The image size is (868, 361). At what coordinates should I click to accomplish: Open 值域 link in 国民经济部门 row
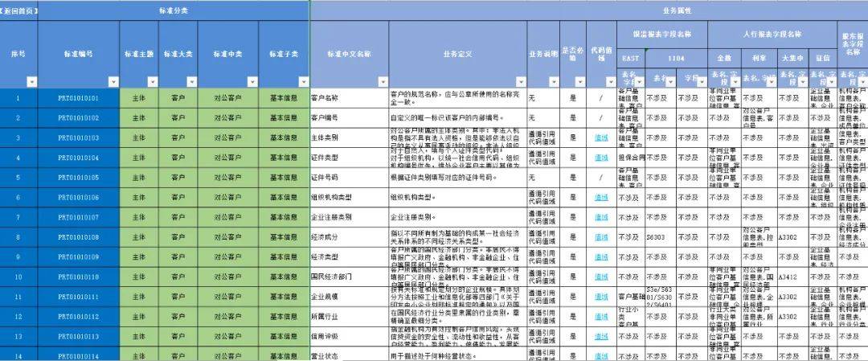coord(601,277)
